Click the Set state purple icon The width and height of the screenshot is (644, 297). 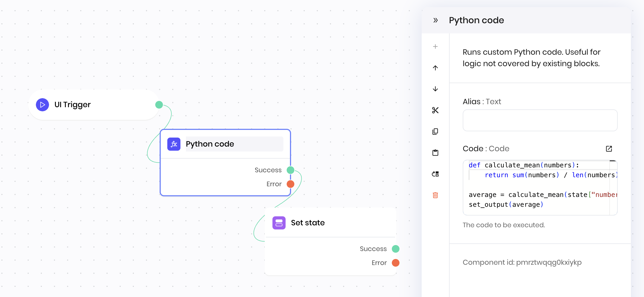[x=279, y=223]
